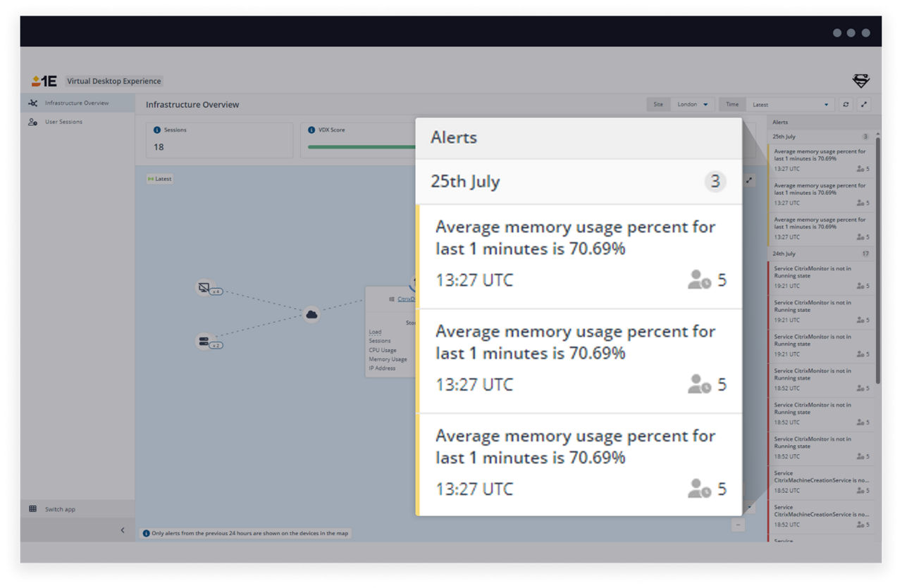Viewport: 902px width, 588px height.
Task: Open User Sessions in the left navigation
Action: click(78, 122)
